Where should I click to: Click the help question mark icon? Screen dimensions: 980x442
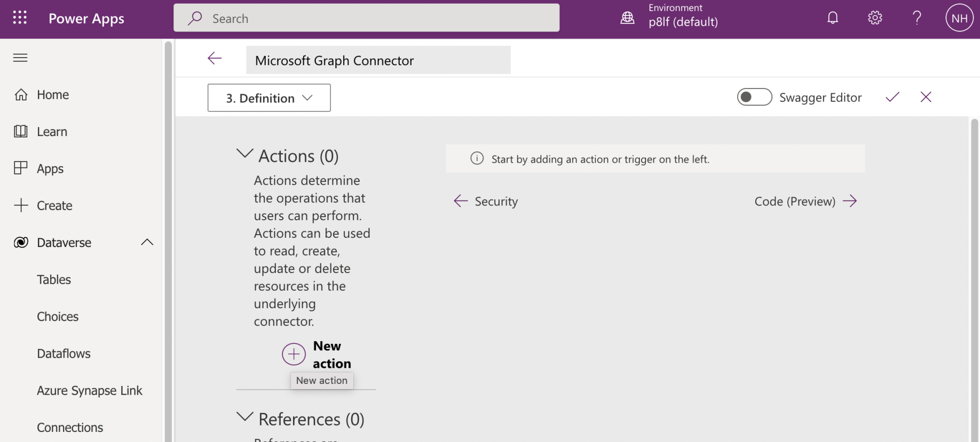pyautogui.click(x=917, y=18)
